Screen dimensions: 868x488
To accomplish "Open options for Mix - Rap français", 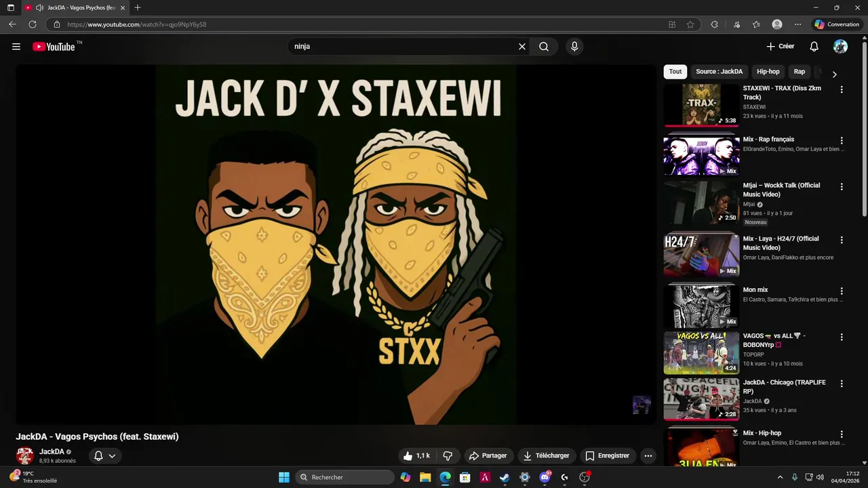I will coord(842,140).
